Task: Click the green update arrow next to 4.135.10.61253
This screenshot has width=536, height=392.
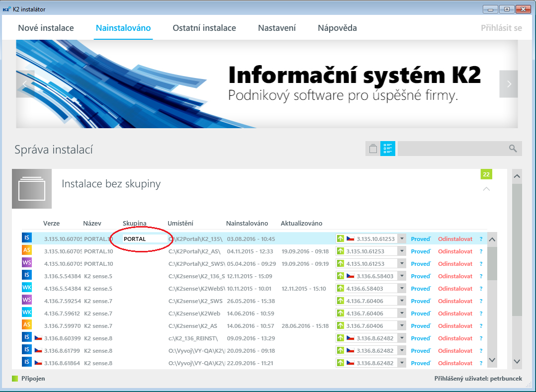Action: click(x=341, y=264)
